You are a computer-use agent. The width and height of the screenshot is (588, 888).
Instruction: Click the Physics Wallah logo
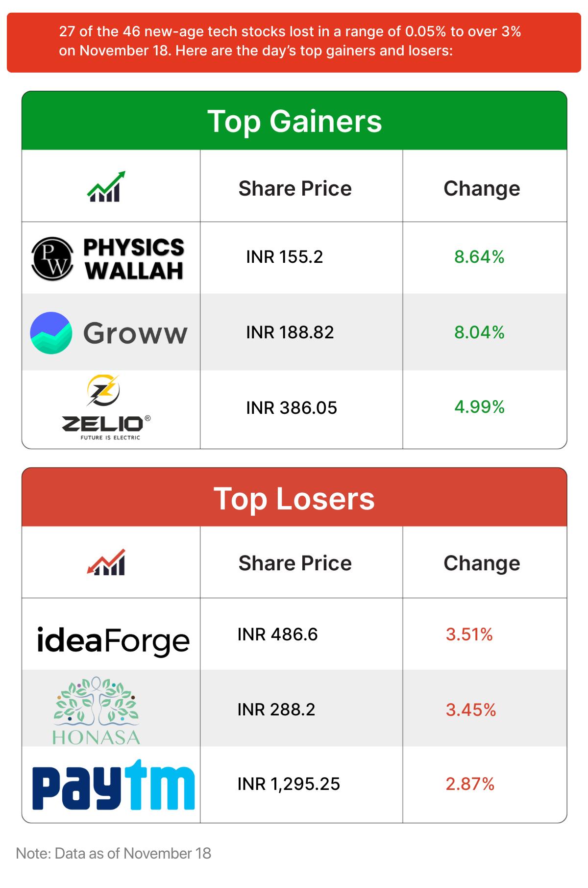pos(108,258)
